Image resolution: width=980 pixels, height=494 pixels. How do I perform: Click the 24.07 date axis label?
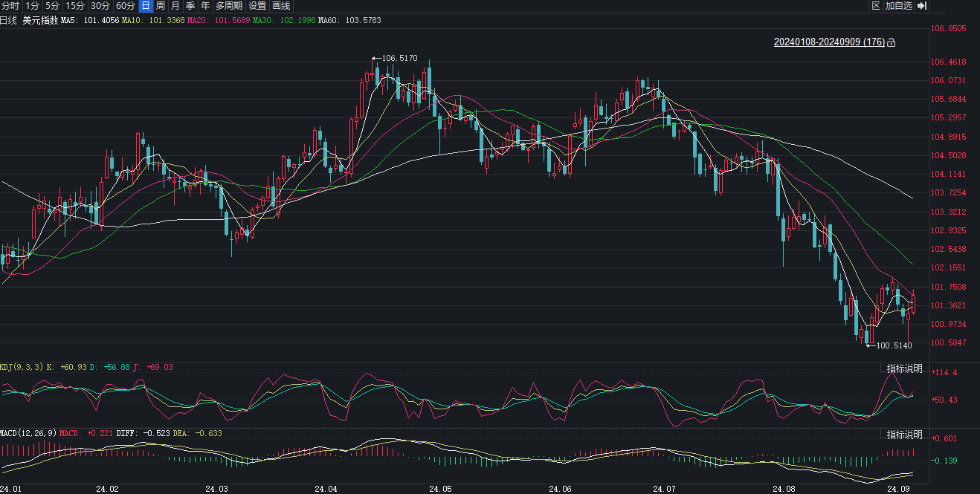(663, 490)
